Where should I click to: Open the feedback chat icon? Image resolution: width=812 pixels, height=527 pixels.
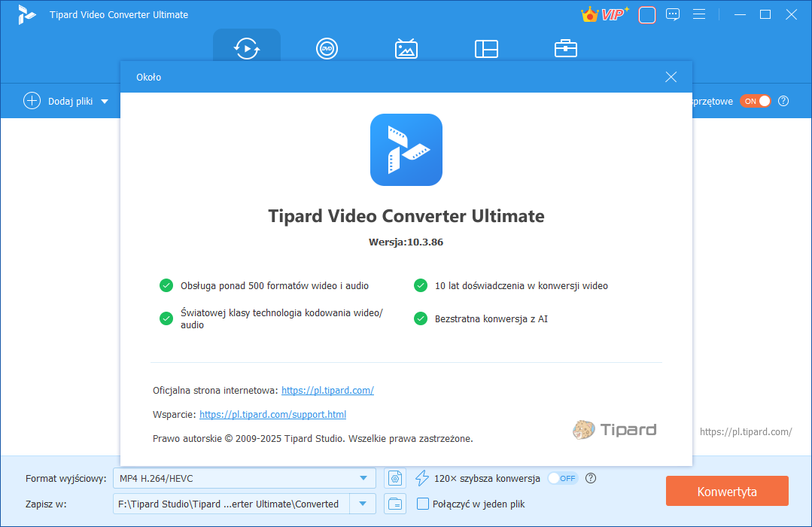point(673,14)
